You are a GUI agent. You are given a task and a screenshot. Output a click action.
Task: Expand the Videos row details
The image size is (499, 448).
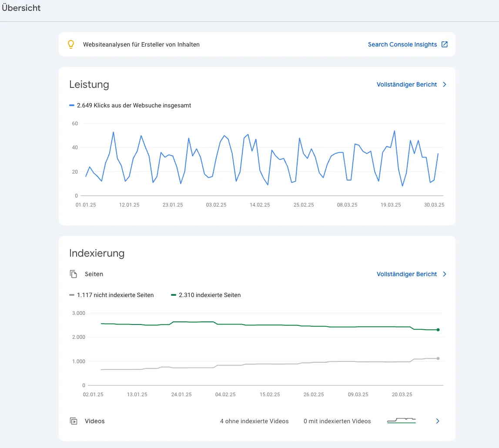[x=438, y=421]
